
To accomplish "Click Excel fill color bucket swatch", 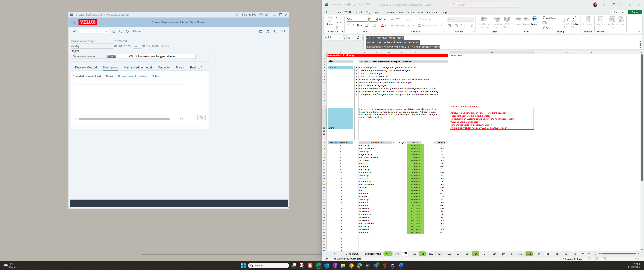I will point(374,25).
